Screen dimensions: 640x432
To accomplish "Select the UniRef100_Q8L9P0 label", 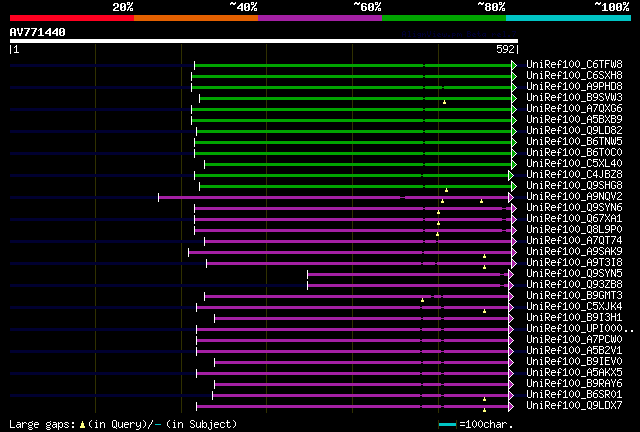I will pos(574,230).
